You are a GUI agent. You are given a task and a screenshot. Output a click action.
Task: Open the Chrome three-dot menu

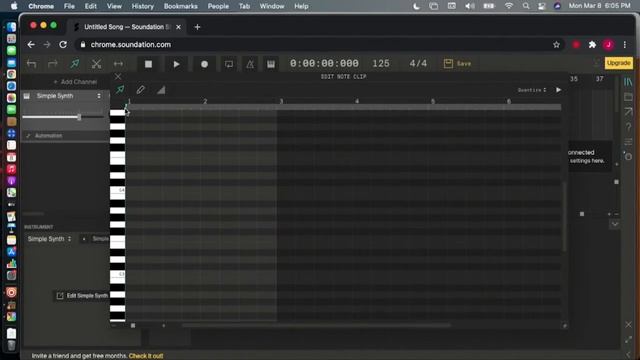point(625,45)
